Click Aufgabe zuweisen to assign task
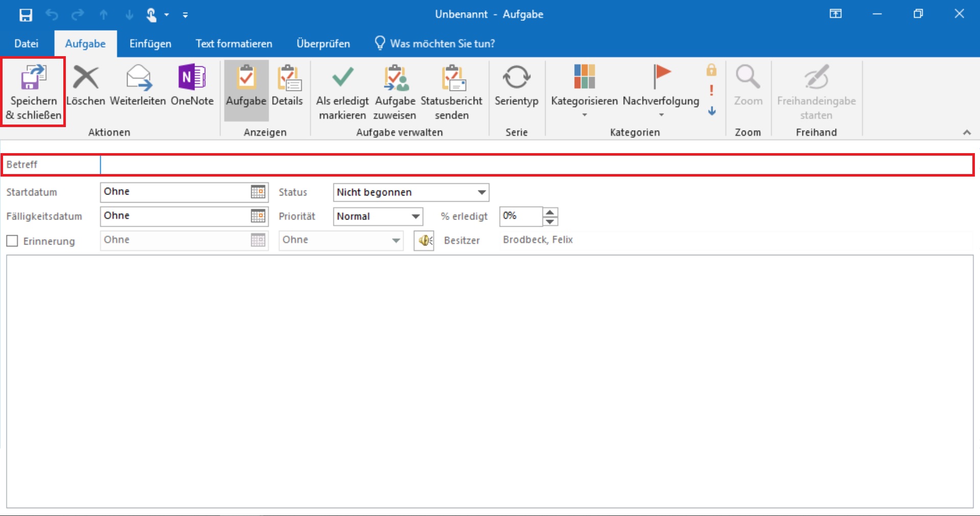The height and width of the screenshot is (516, 980). (x=395, y=92)
